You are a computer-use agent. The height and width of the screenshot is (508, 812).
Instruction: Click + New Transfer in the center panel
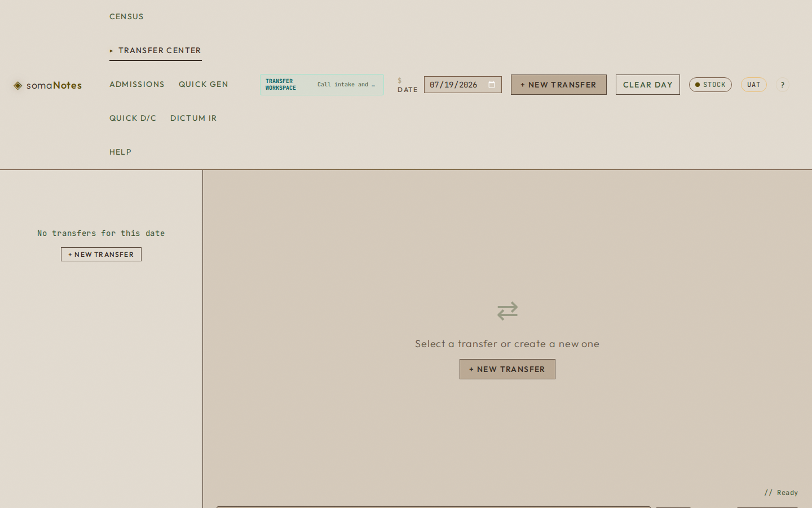tap(507, 369)
